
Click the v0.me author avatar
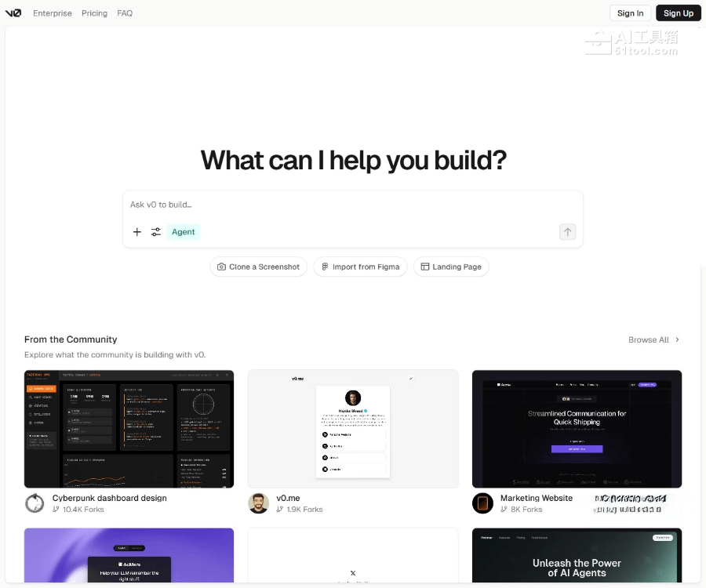[x=258, y=503]
